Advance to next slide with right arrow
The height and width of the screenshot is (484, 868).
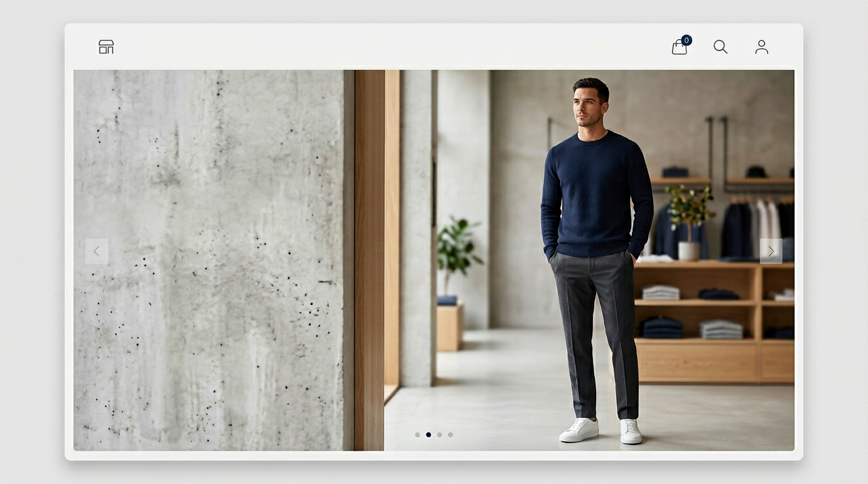click(x=770, y=251)
